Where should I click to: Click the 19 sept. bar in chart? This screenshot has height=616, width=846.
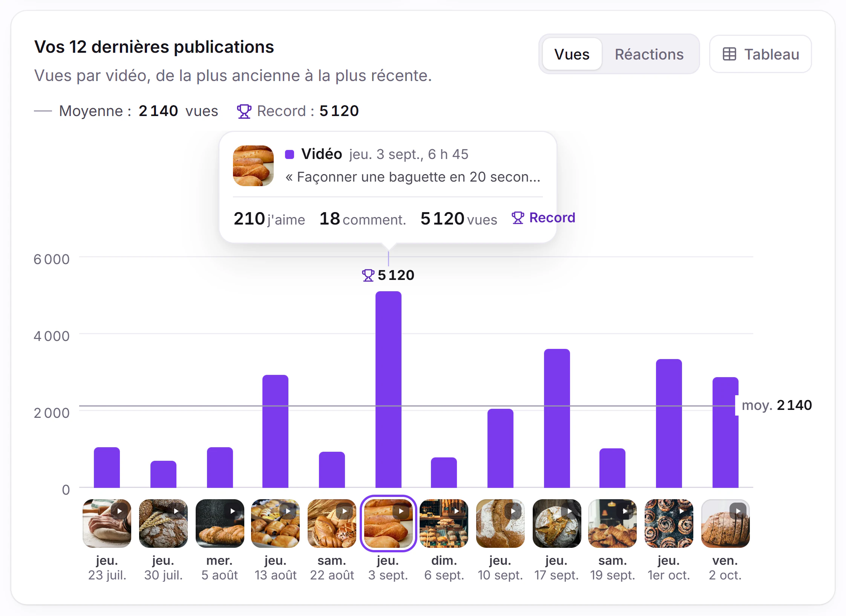pos(612,468)
